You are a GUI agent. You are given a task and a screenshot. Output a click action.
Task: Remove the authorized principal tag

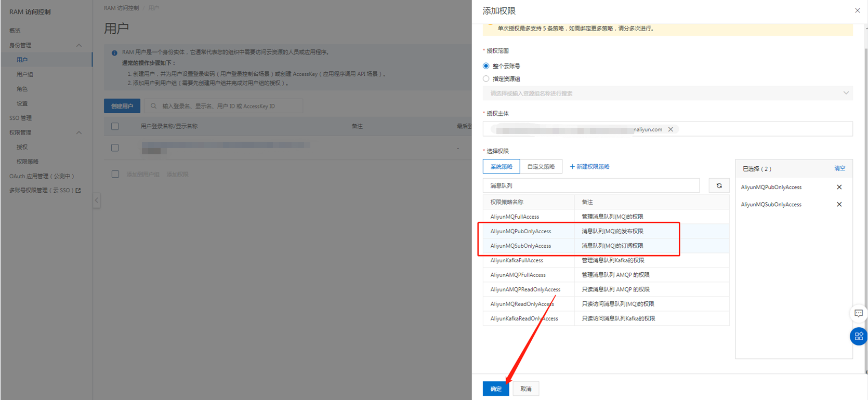(670, 129)
